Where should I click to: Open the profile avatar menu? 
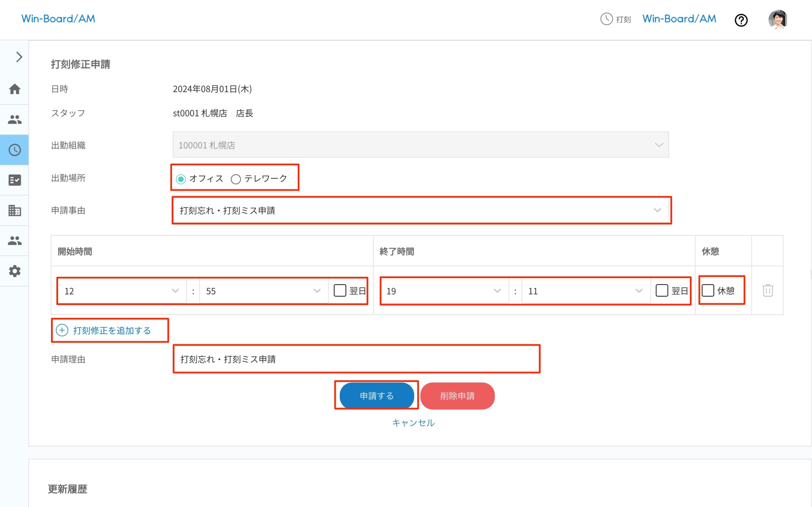pos(777,20)
